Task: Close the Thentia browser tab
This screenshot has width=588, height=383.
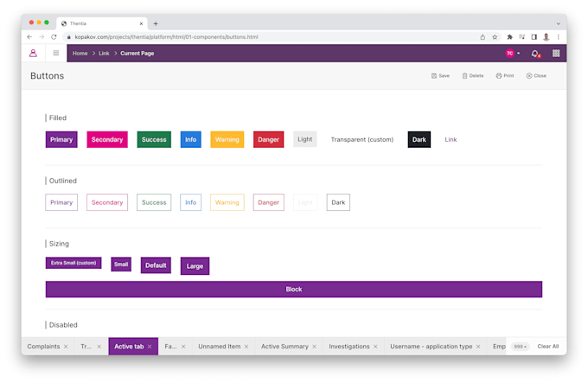Action: pos(141,23)
